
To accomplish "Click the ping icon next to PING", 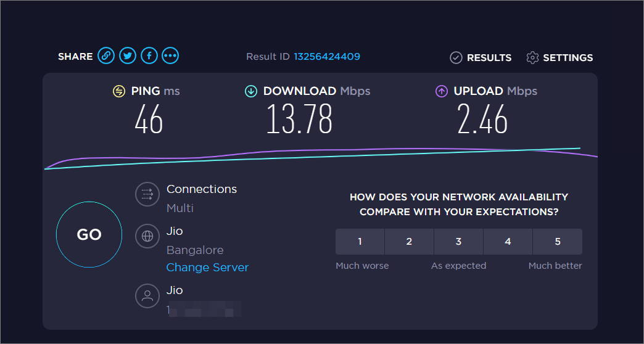I will [118, 91].
